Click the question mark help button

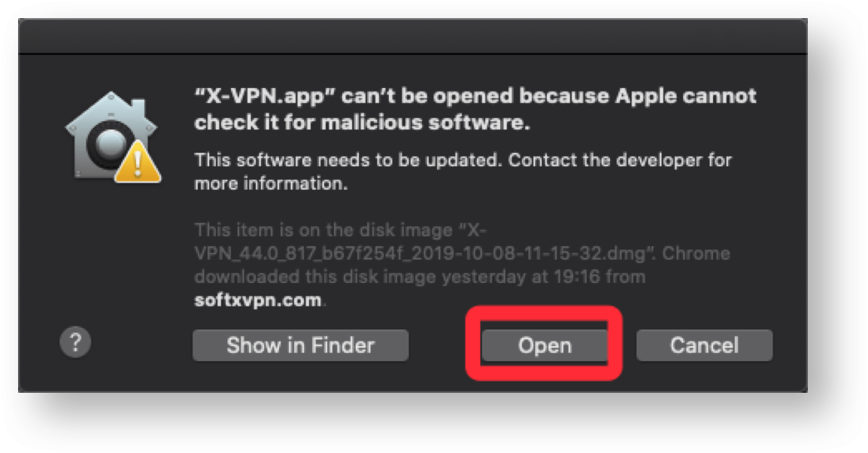coord(75,342)
